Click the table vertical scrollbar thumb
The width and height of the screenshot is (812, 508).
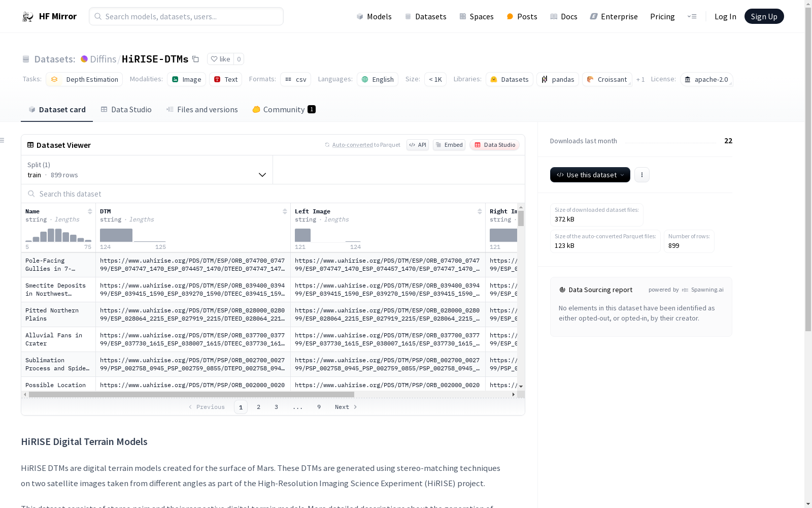pos(521,218)
